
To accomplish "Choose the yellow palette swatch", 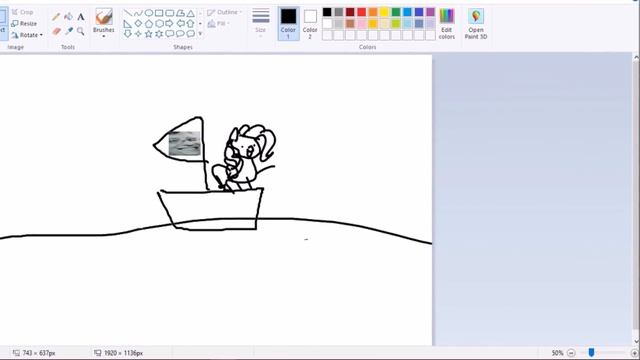I will 384,12.
